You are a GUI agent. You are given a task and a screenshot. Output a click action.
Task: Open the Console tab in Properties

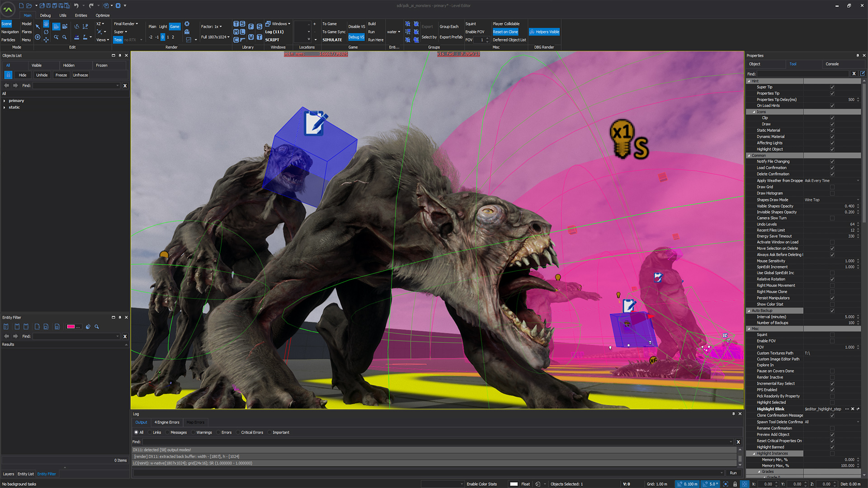tap(832, 64)
